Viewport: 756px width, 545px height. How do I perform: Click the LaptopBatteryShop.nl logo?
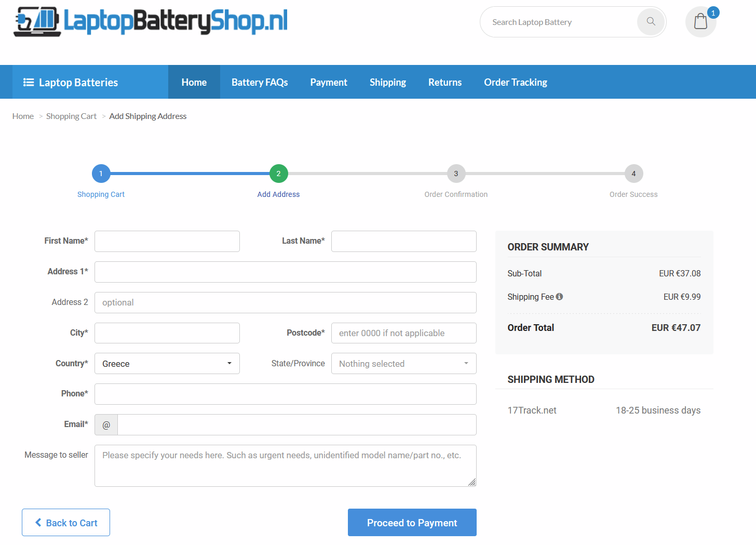tap(151, 21)
